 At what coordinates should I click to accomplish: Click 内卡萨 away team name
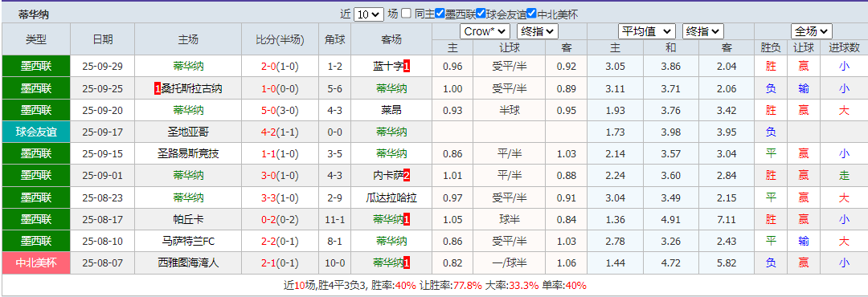(x=388, y=176)
